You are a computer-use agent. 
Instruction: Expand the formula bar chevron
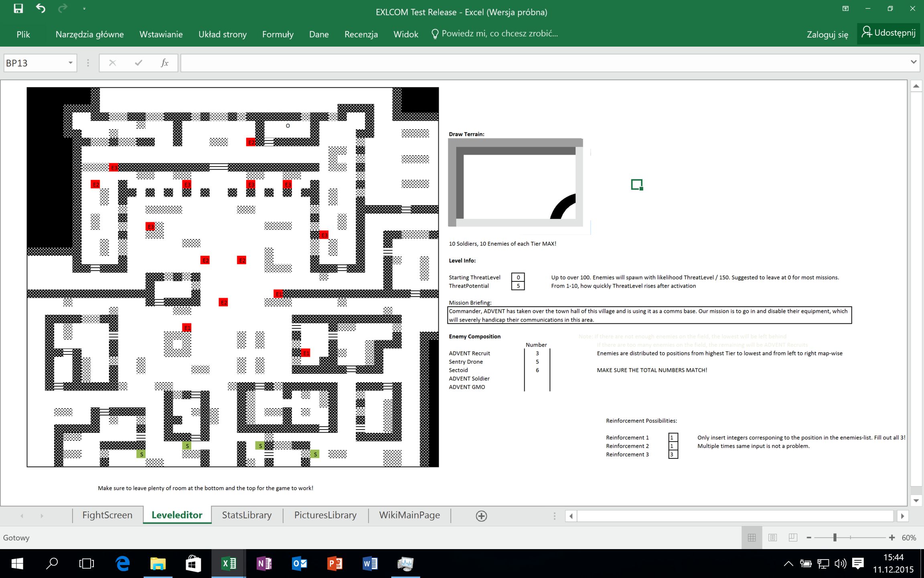click(914, 62)
